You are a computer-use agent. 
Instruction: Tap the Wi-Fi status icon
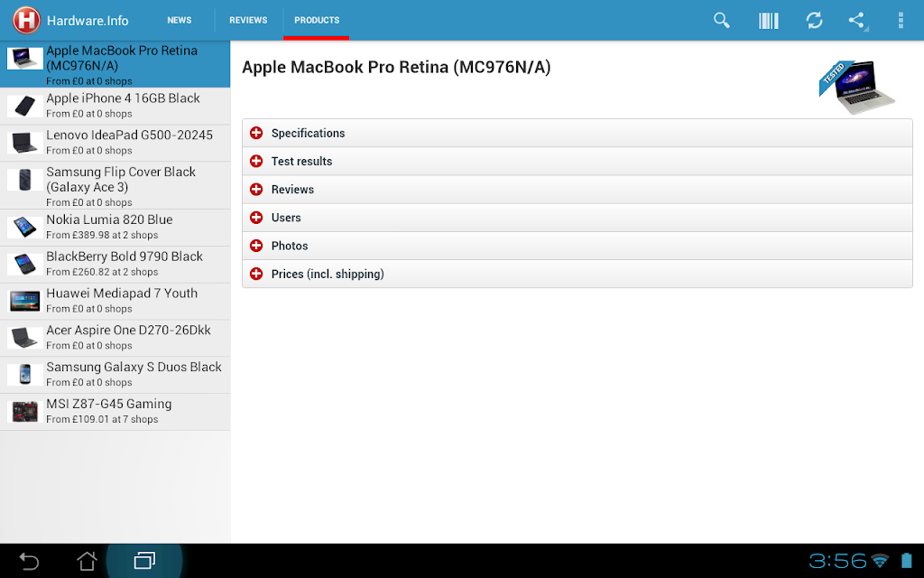coord(880,560)
